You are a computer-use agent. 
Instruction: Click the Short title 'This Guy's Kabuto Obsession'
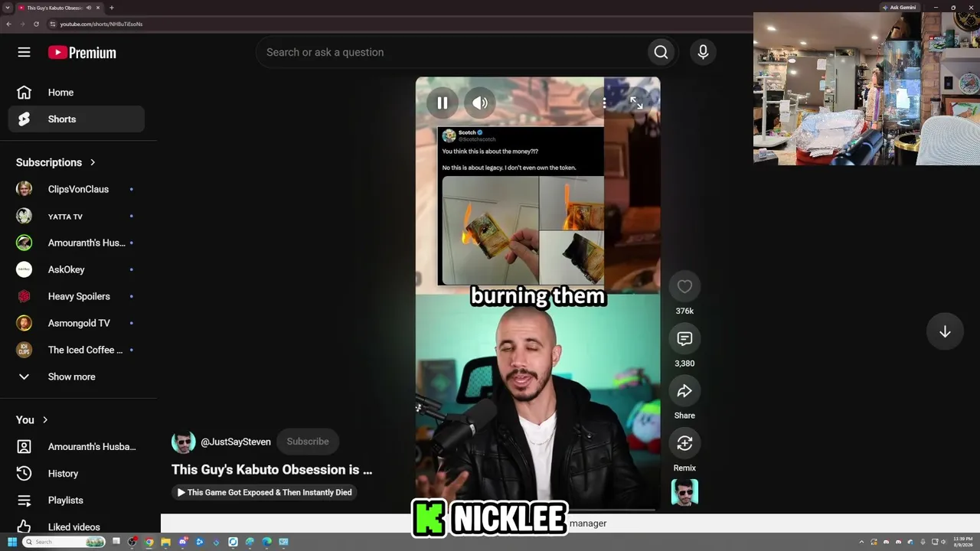(x=272, y=470)
